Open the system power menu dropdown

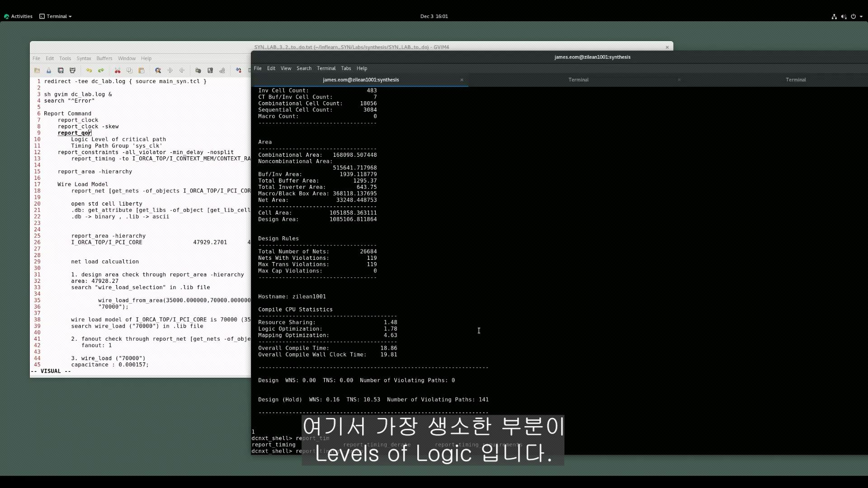[856, 16]
